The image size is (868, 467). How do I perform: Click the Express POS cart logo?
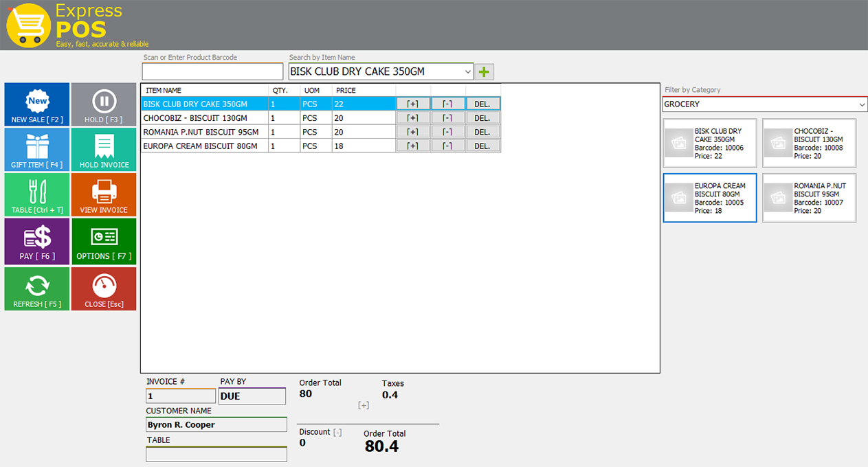click(x=28, y=25)
